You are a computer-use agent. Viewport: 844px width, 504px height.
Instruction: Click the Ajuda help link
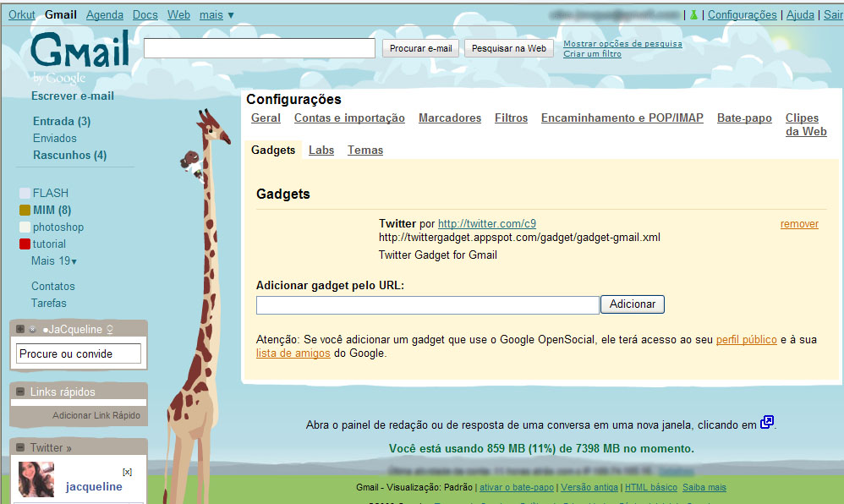(800, 15)
